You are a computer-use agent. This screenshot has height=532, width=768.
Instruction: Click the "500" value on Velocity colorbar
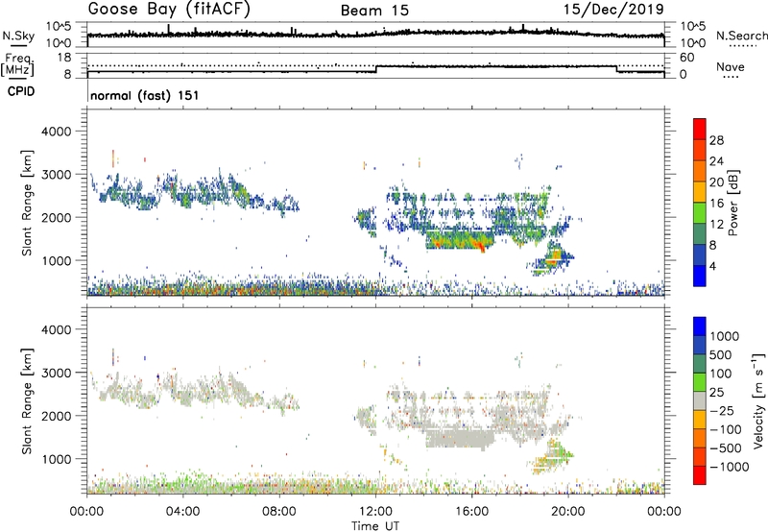pyautogui.click(x=721, y=354)
